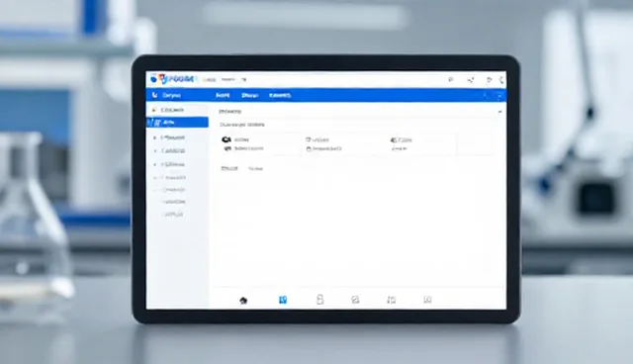Screen dimensions: 633x364
Task: Click the phone icon item in blue bar
Action: tap(154, 95)
